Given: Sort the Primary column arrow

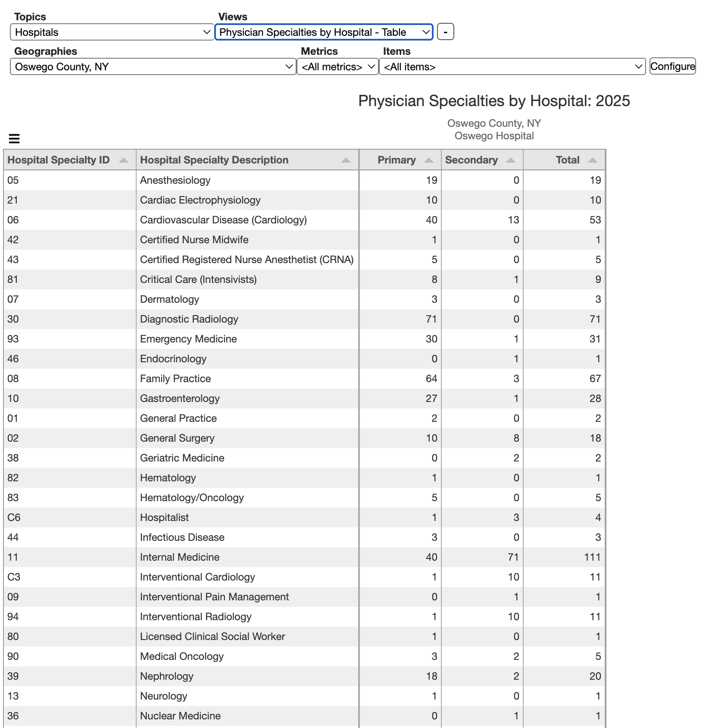Looking at the screenshot, I should click(x=428, y=160).
